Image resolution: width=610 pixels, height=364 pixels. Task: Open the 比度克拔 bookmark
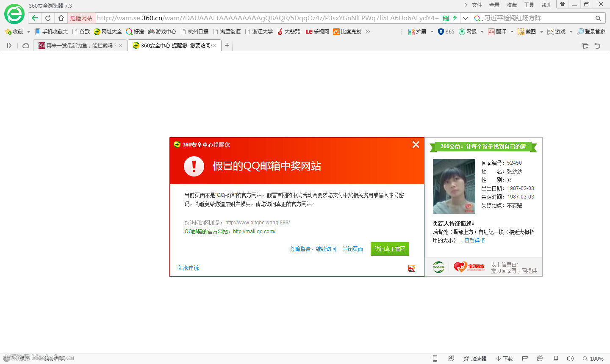pos(347,32)
